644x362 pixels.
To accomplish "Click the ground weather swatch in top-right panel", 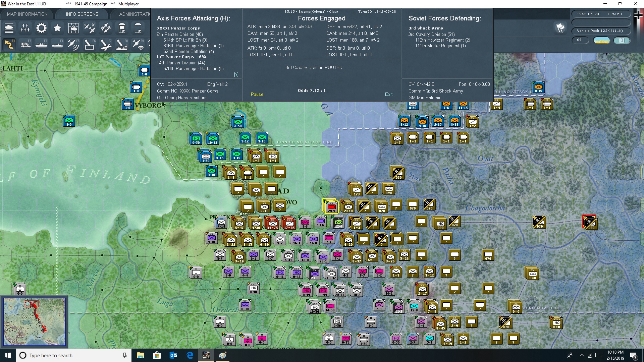I will click(602, 40).
